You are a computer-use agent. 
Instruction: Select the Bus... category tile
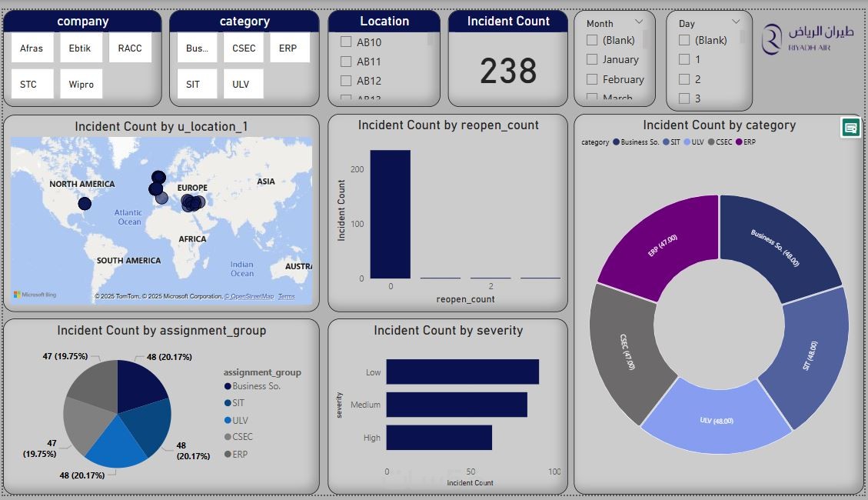coord(197,48)
